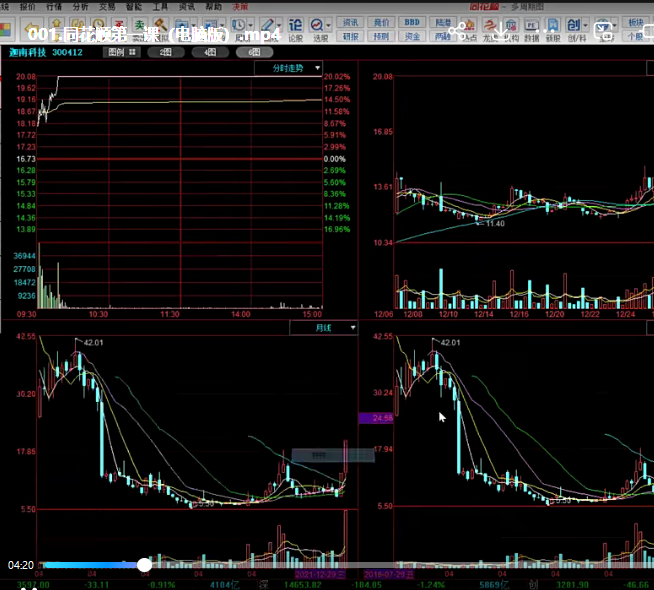
Task: Expand the 图例 legend selector
Action: coord(119,52)
